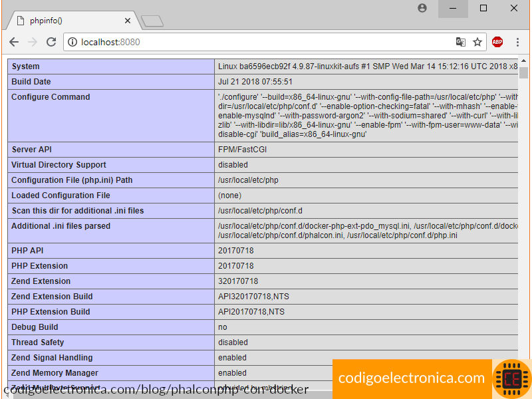Click the 'Debug Build' label

[35, 327]
